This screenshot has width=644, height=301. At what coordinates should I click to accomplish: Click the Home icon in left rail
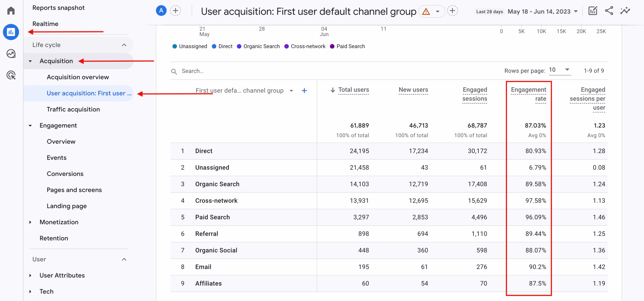click(11, 11)
